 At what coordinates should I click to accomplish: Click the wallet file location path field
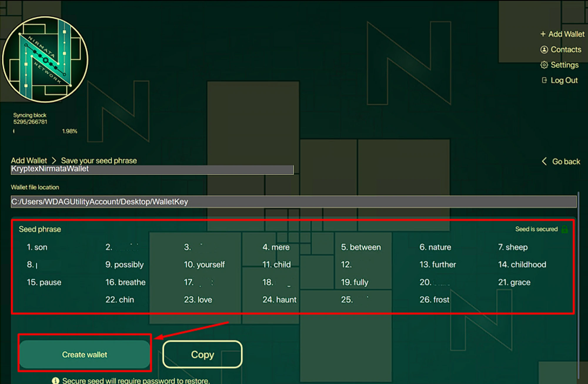coord(293,202)
